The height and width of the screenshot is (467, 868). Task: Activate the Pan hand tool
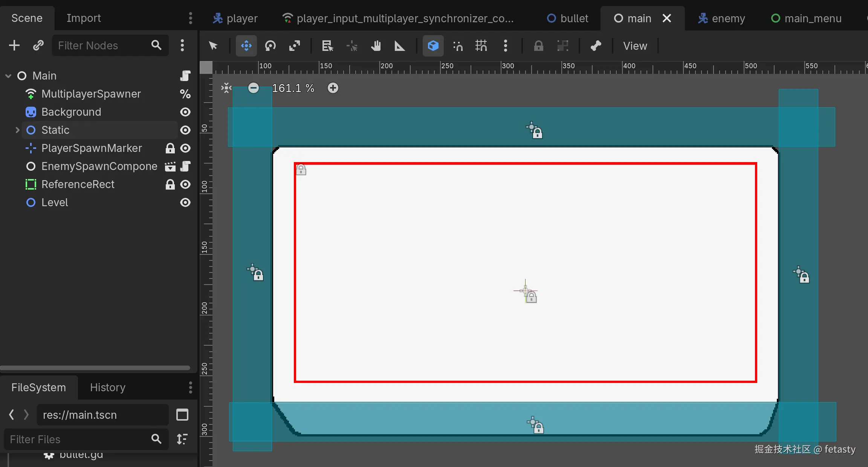(376, 46)
